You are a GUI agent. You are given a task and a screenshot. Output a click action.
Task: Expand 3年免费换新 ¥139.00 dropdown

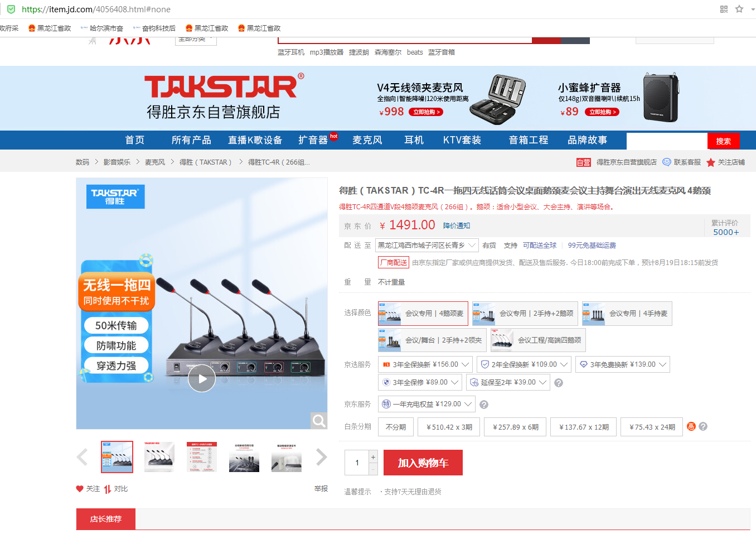tap(623, 364)
